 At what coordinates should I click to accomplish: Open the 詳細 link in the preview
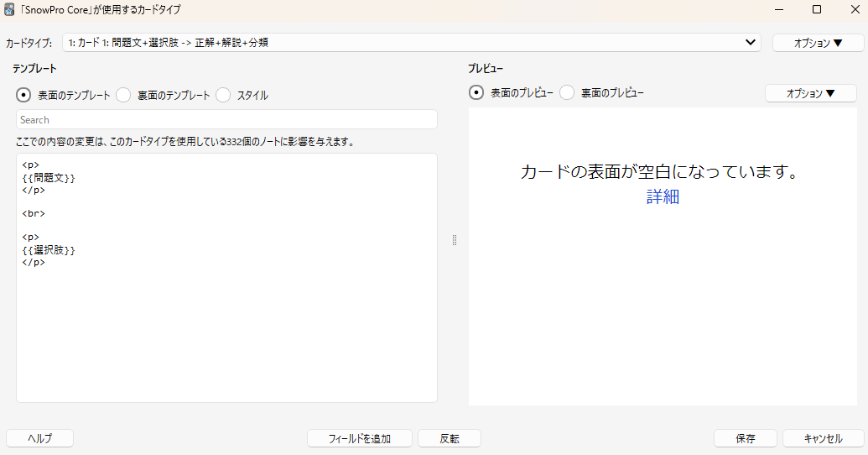663,196
